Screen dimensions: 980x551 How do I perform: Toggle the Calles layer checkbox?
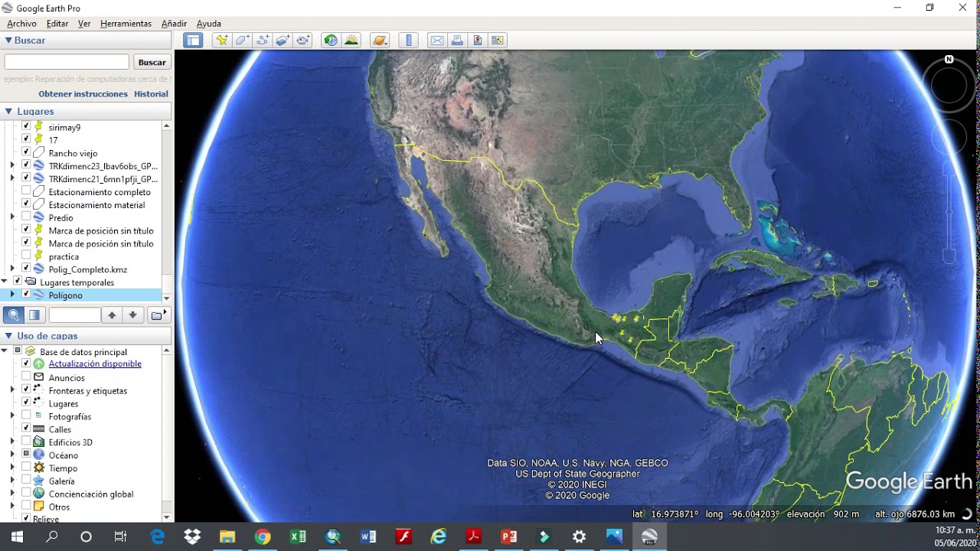[26, 429]
